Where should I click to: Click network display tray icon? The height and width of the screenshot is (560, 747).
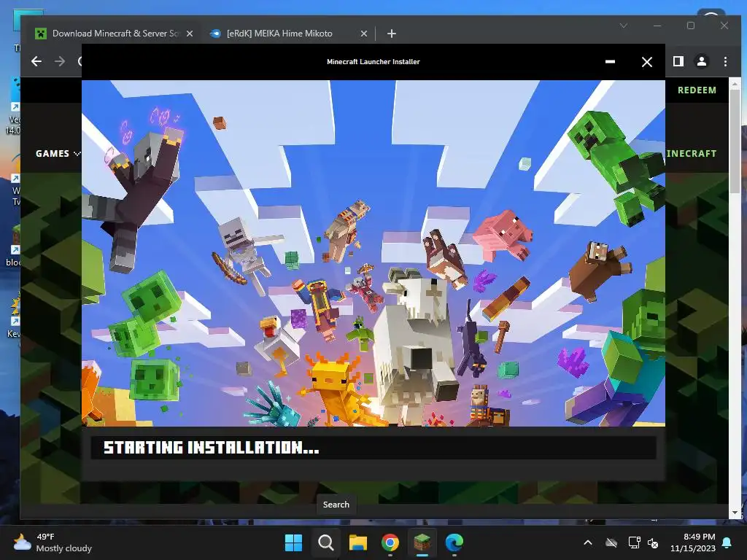point(634,542)
